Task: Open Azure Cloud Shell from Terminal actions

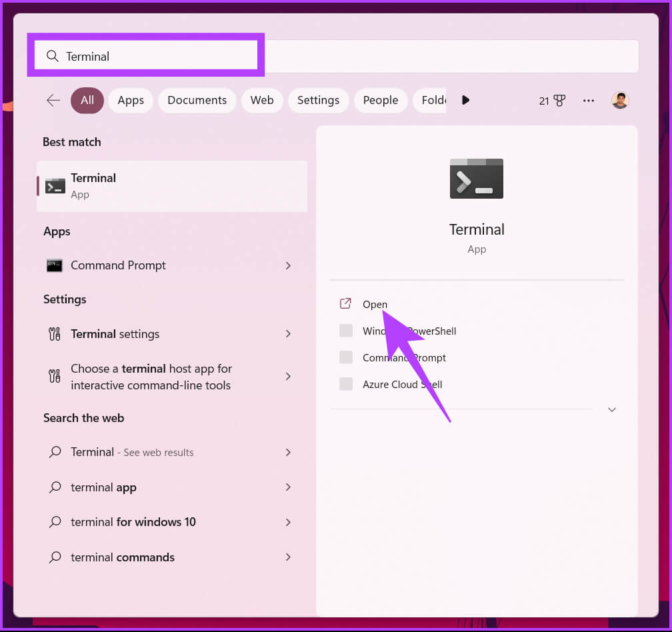Action: 403,385
